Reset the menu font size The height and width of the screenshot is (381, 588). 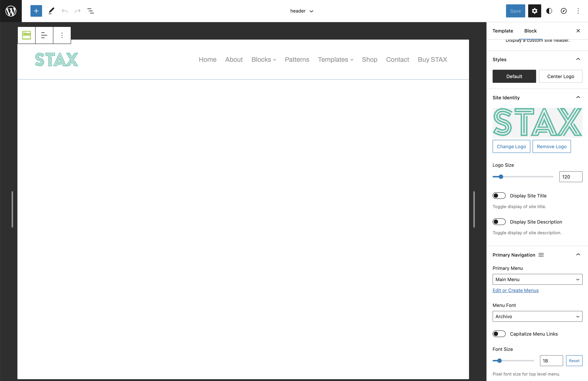click(x=574, y=361)
